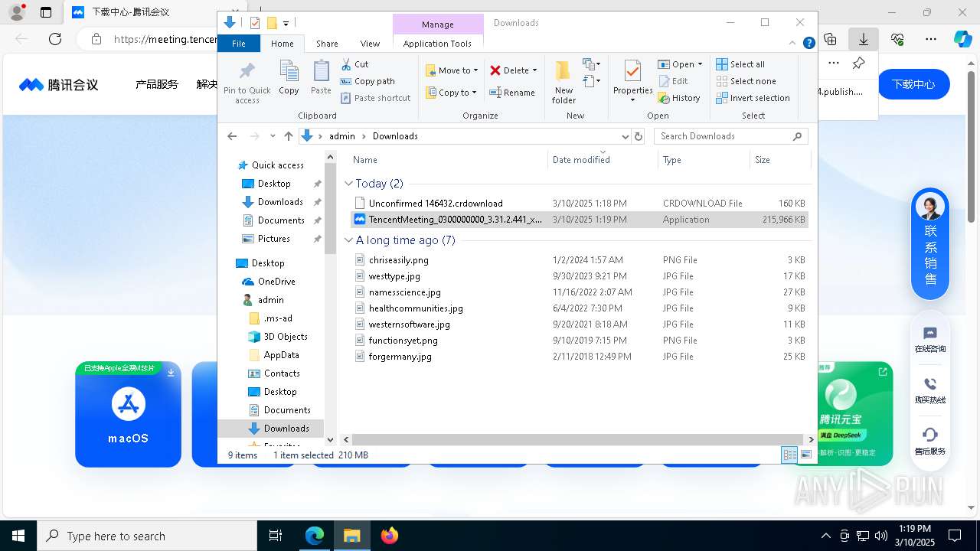Click the macOS download card in browser
Image resolution: width=980 pixels, height=551 pixels.
pyautogui.click(x=128, y=414)
